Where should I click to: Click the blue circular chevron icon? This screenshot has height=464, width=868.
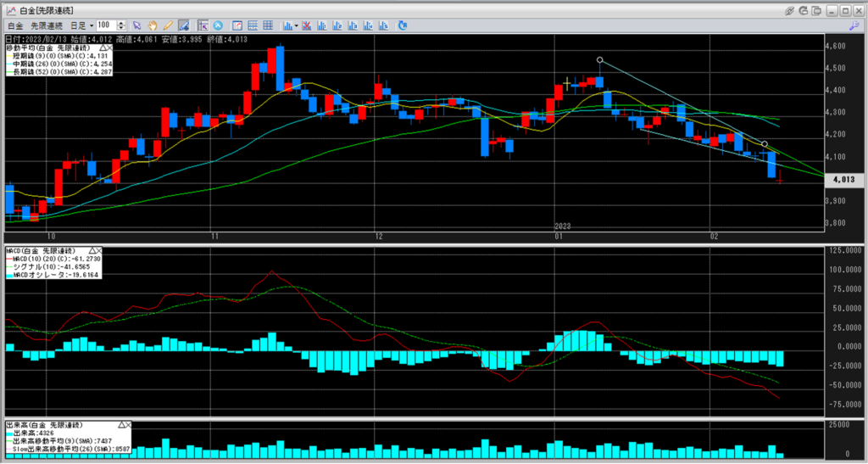[218, 25]
